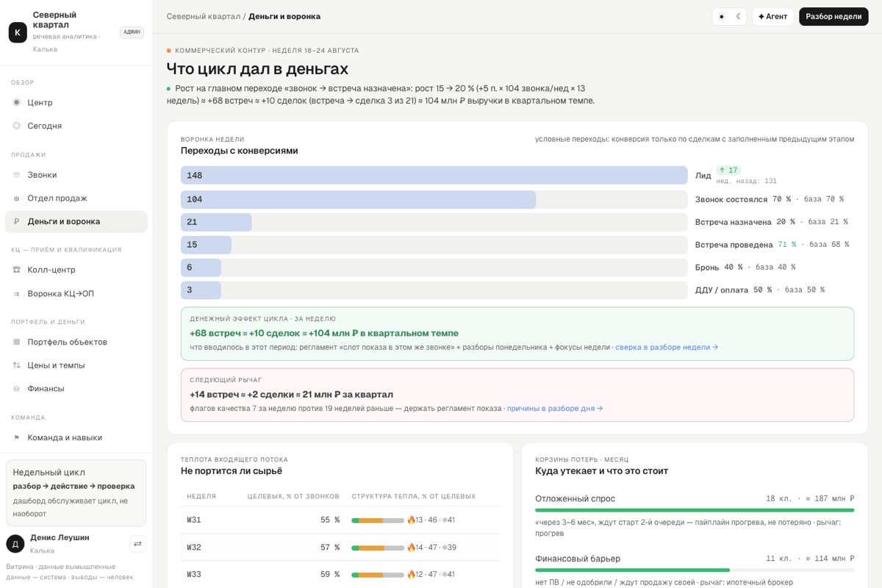Viewport: 882px width, 588px height.
Task: Click the СТРУКТУРА ТЕПЛА column header
Action: click(414, 496)
